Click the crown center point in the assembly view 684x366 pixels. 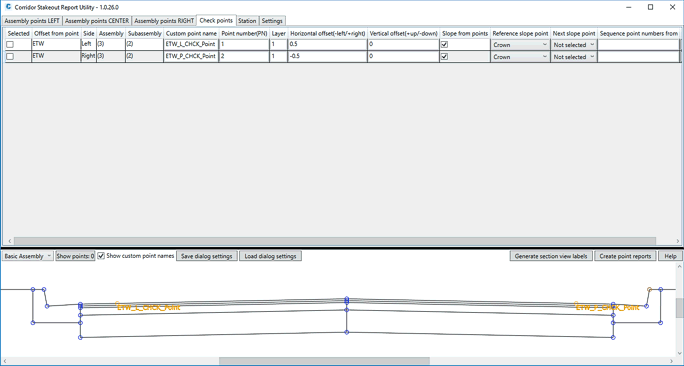pyautogui.click(x=347, y=300)
